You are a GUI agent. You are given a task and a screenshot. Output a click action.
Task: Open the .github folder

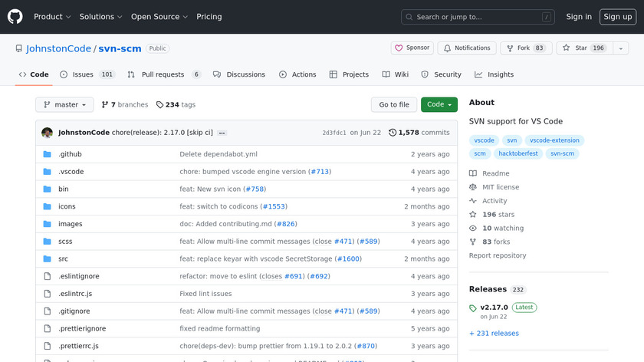point(70,154)
